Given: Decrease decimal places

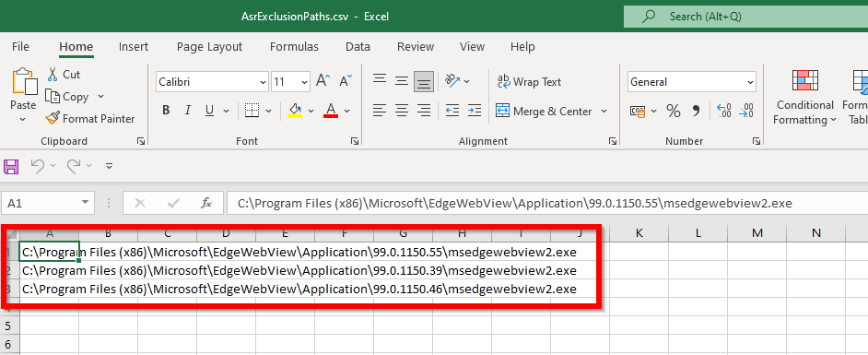Looking at the screenshot, I should 745,111.
